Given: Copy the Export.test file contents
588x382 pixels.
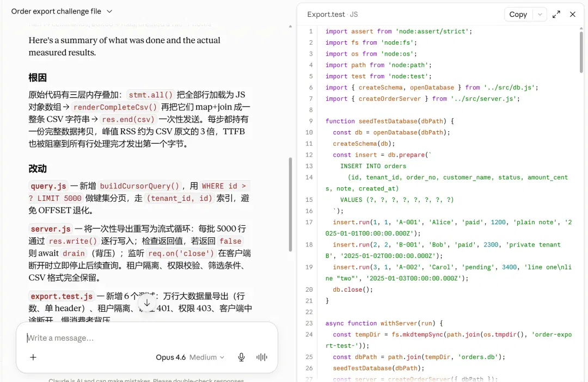Looking at the screenshot, I should coord(518,14).
